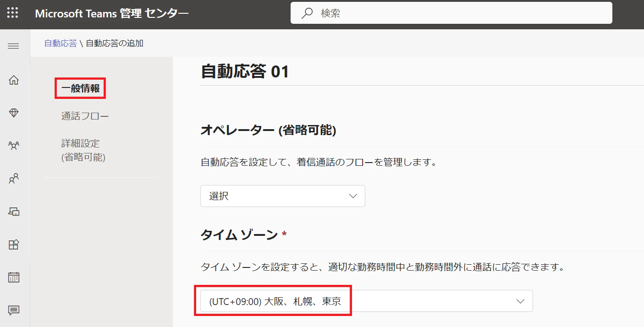Open the app launcher waffle icon
This screenshot has height=327, width=644.
[x=13, y=13]
